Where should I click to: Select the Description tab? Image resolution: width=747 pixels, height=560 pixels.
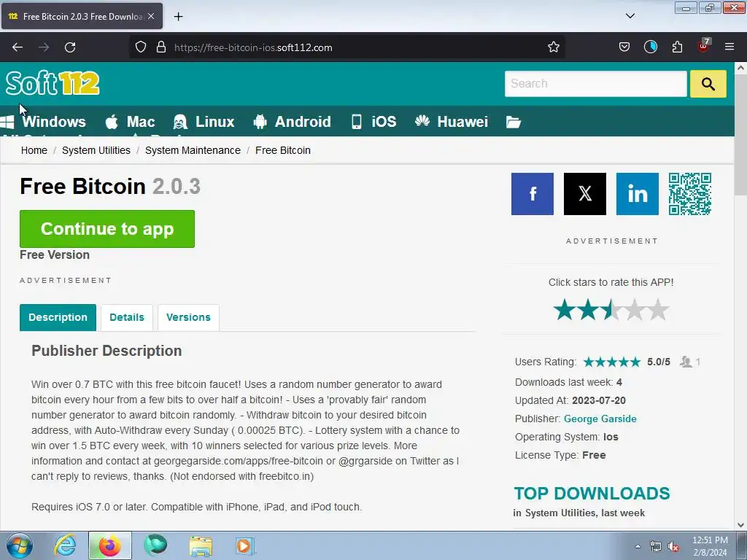point(58,318)
